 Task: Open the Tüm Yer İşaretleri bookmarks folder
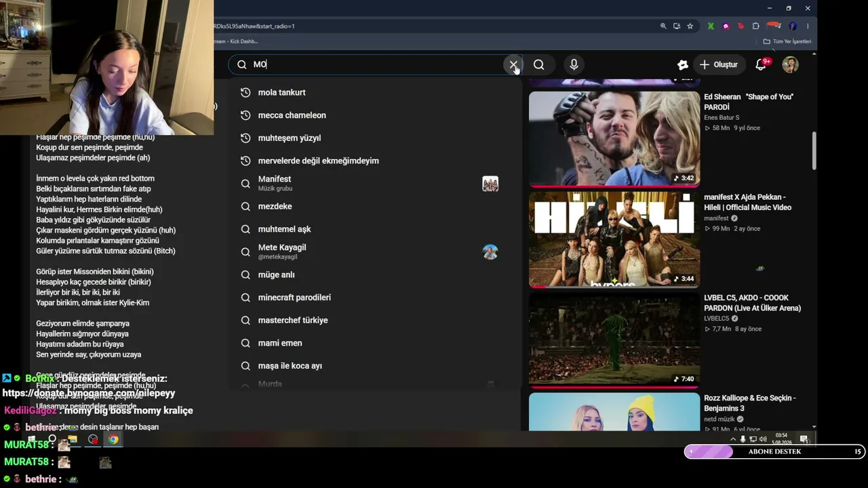click(787, 41)
